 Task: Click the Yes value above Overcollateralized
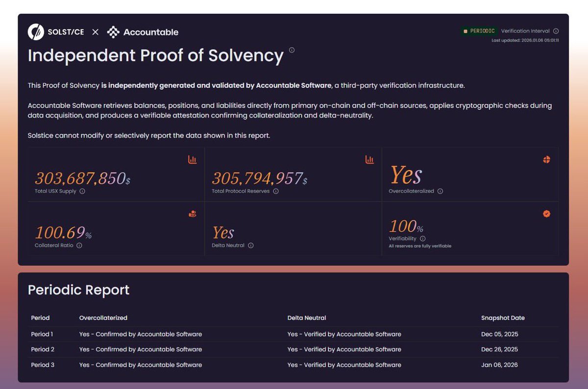click(406, 174)
